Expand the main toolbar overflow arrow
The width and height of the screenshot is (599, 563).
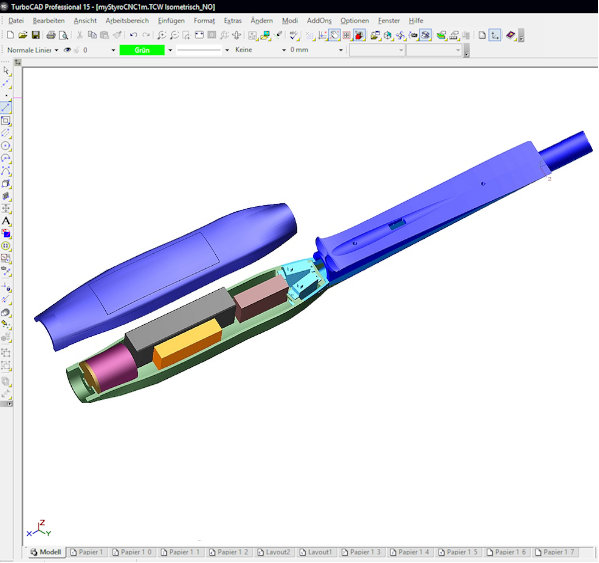pos(521,36)
